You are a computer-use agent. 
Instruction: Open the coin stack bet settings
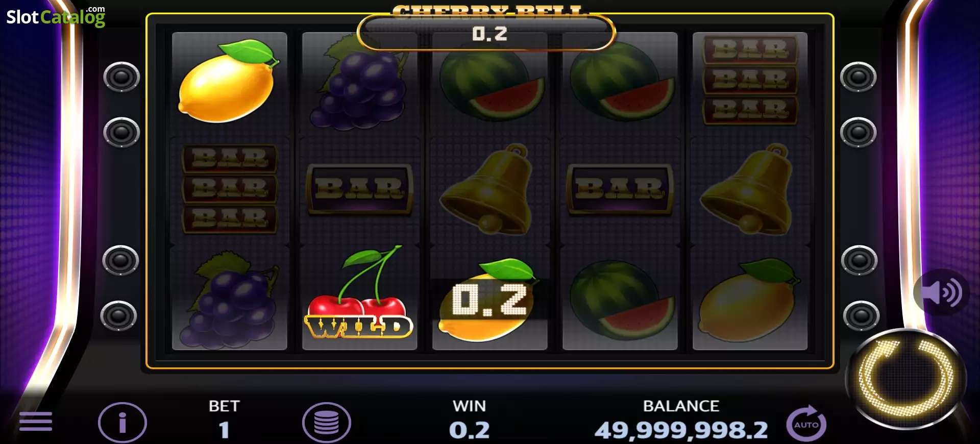coord(327,423)
